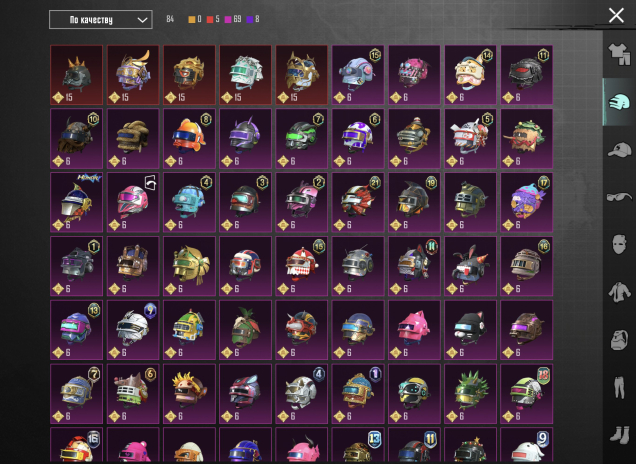Select the jacket category icon
Viewport: 636px width, 464px height.
(619, 292)
